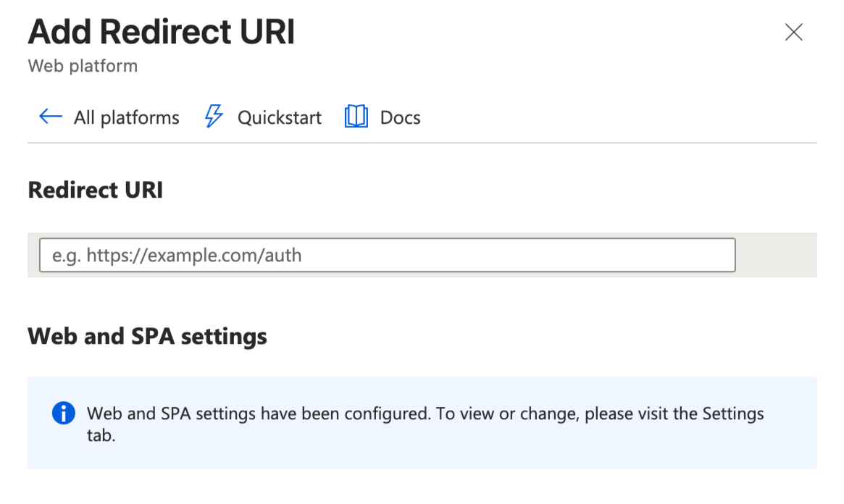Click the Web and SPA settings heading
Screen dimensions: 844x504
coord(147,336)
